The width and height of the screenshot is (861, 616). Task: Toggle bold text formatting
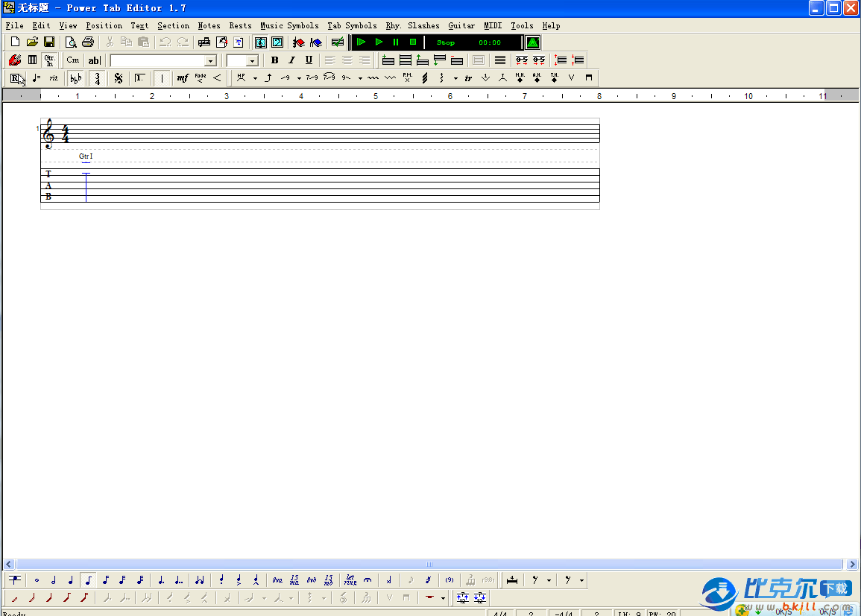point(274,60)
